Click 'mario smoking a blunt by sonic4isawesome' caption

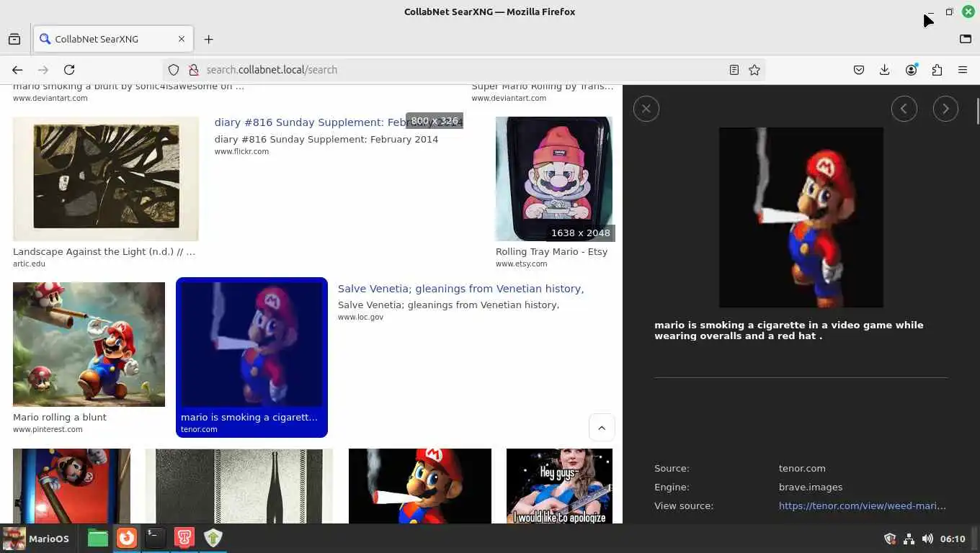(x=128, y=86)
